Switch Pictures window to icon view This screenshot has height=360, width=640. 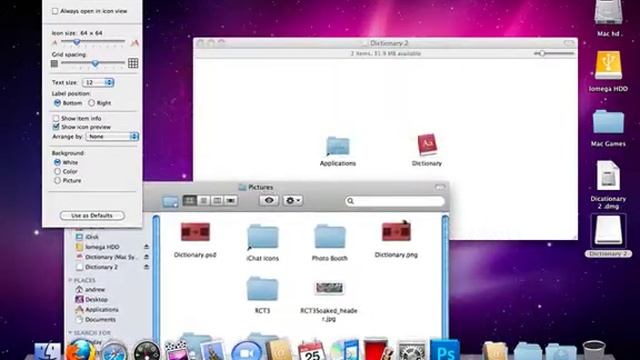point(189,200)
